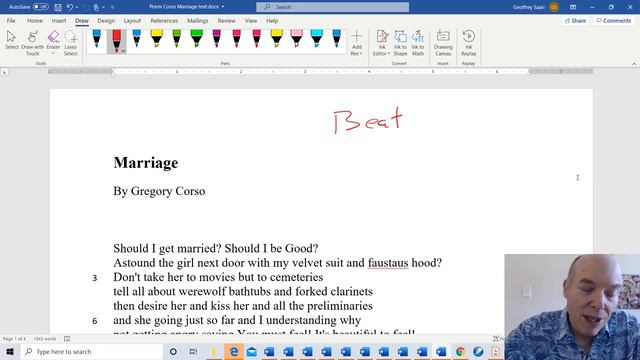Click the Marriage title heading

tap(146, 163)
